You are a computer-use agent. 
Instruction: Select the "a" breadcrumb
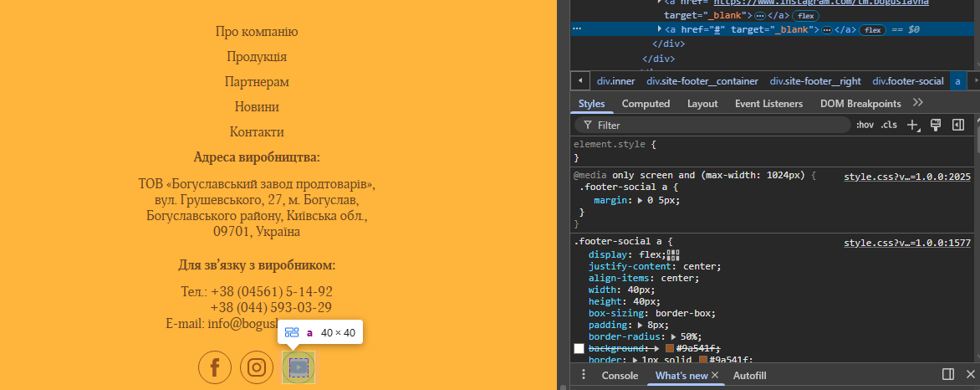pyautogui.click(x=957, y=81)
